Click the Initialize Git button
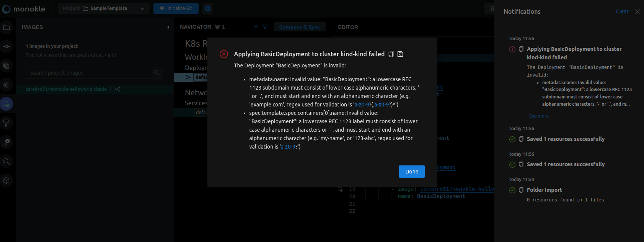This screenshot has width=644, height=242. pos(176,8)
